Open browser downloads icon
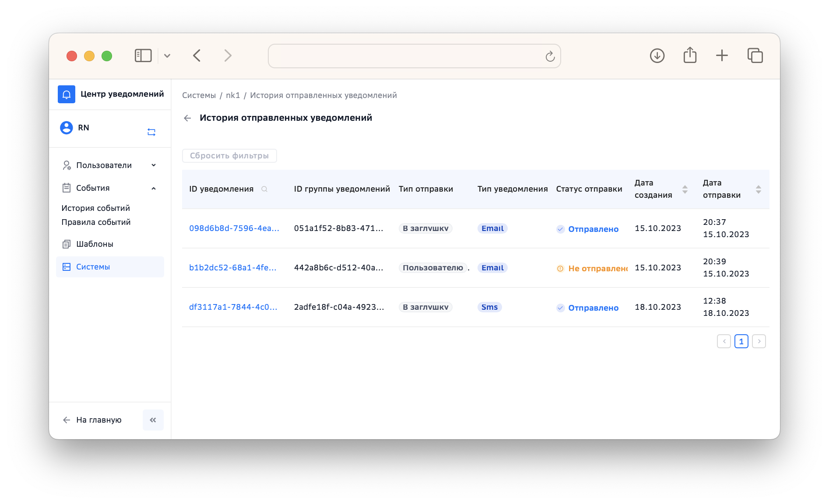 [x=657, y=56]
